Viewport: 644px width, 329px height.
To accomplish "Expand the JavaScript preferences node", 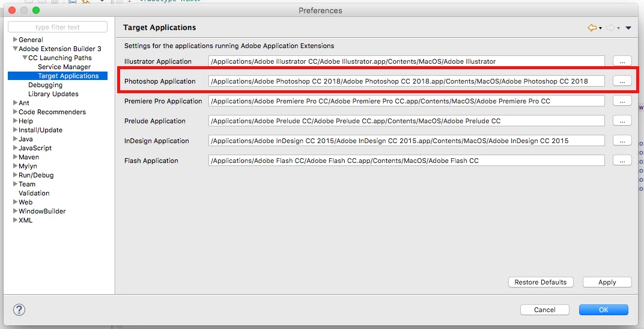I will 15,148.
